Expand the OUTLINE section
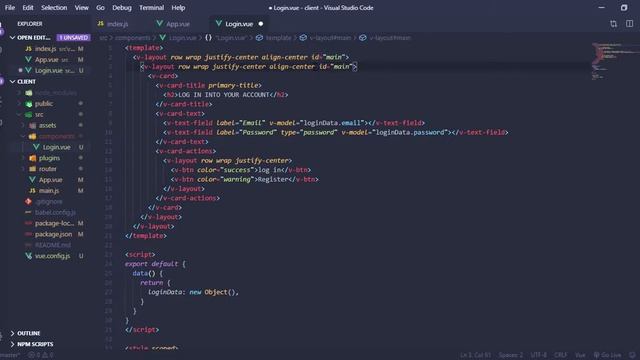Viewport: 640px width, 360px height. [x=12, y=333]
